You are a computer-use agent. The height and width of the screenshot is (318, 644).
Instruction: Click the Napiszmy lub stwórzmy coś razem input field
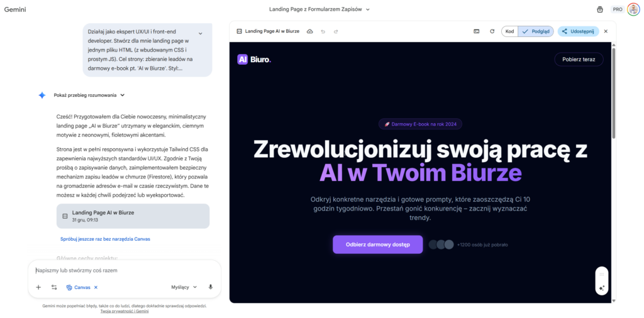coord(119,270)
